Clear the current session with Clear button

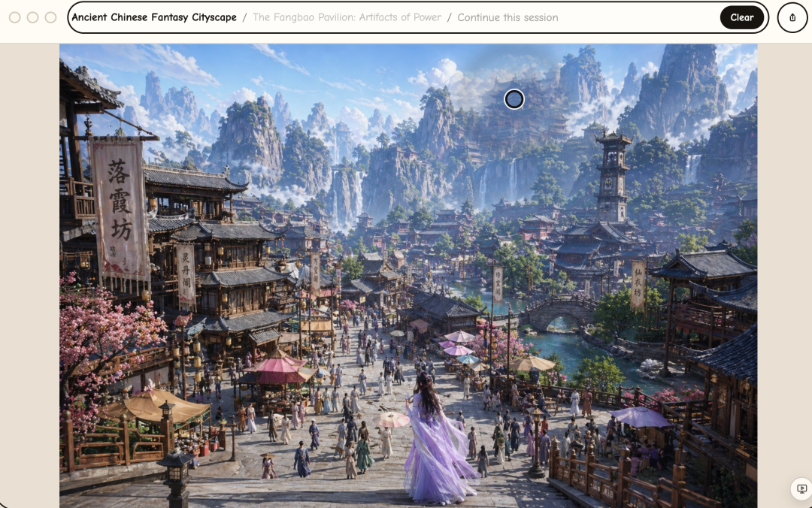(741, 17)
